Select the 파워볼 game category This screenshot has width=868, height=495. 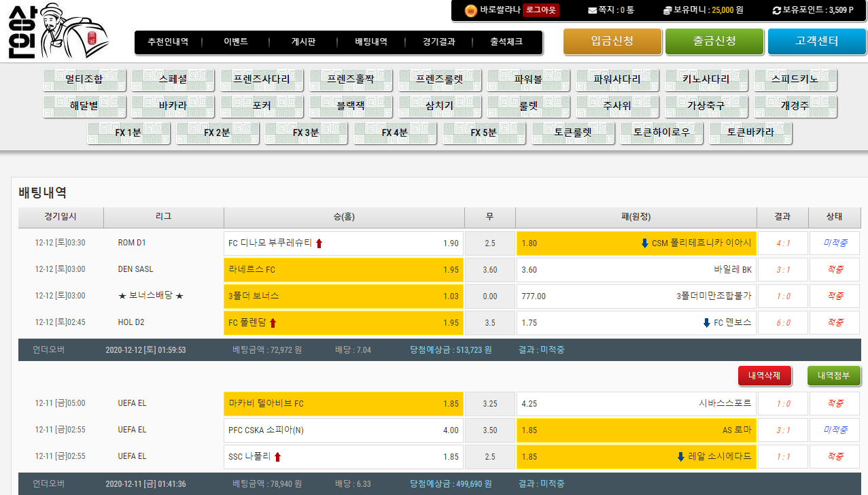[x=528, y=80]
